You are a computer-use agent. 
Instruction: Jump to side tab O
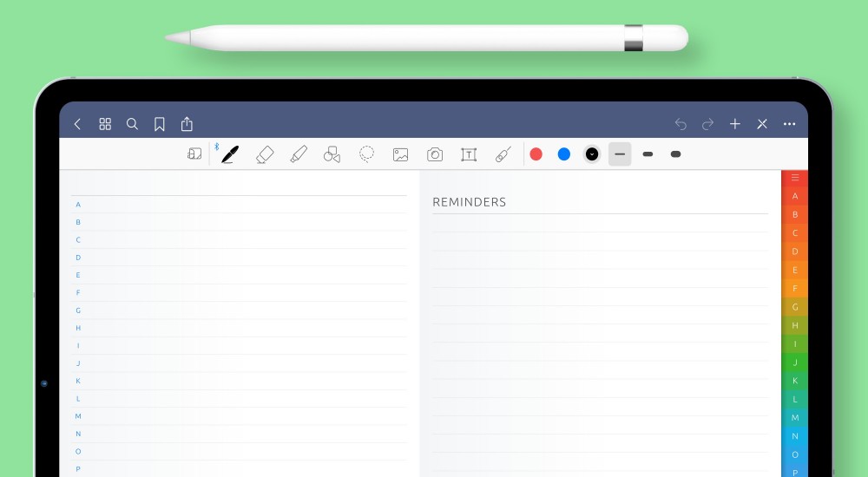click(795, 454)
